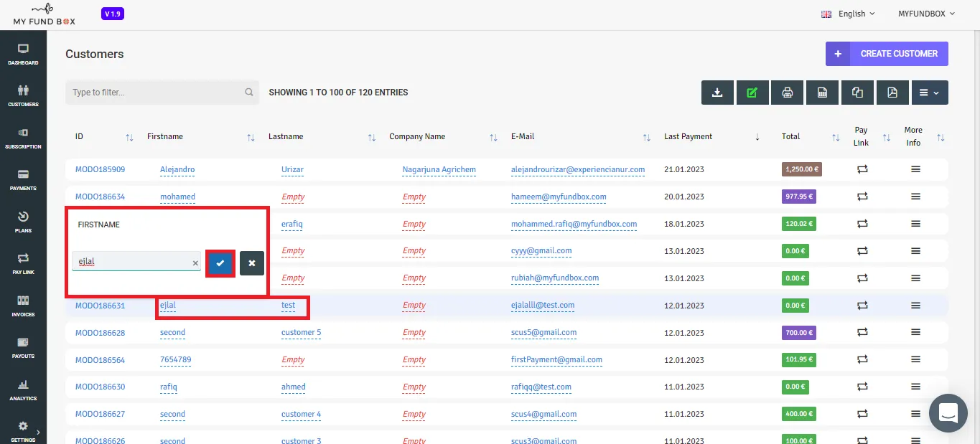Image resolution: width=980 pixels, height=444 pixels.
Task: Open Analytics in left sidebar
Action: [23, 389]
